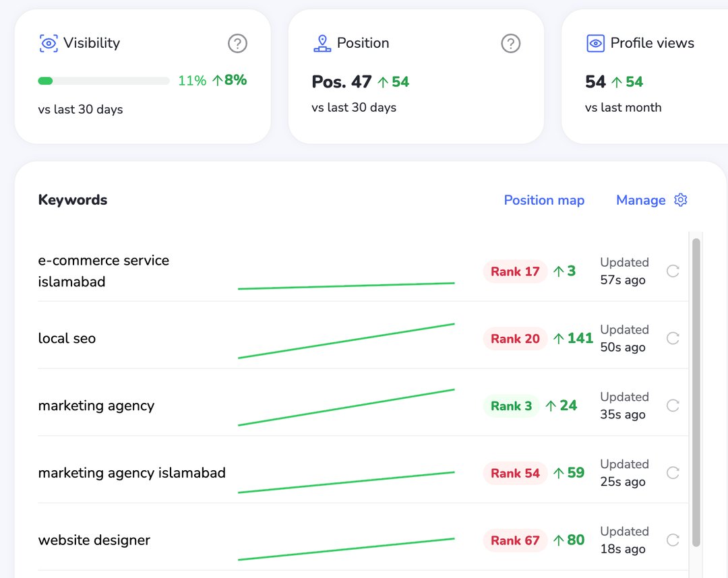Click the Profile views eye icon
Screen dimensions: 728x578
point(595,44)
